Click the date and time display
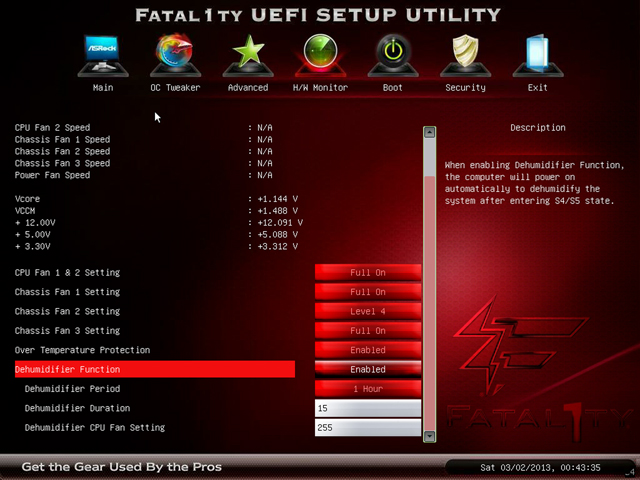This screenshot has height=480, width=640. [x=540, y=467]
